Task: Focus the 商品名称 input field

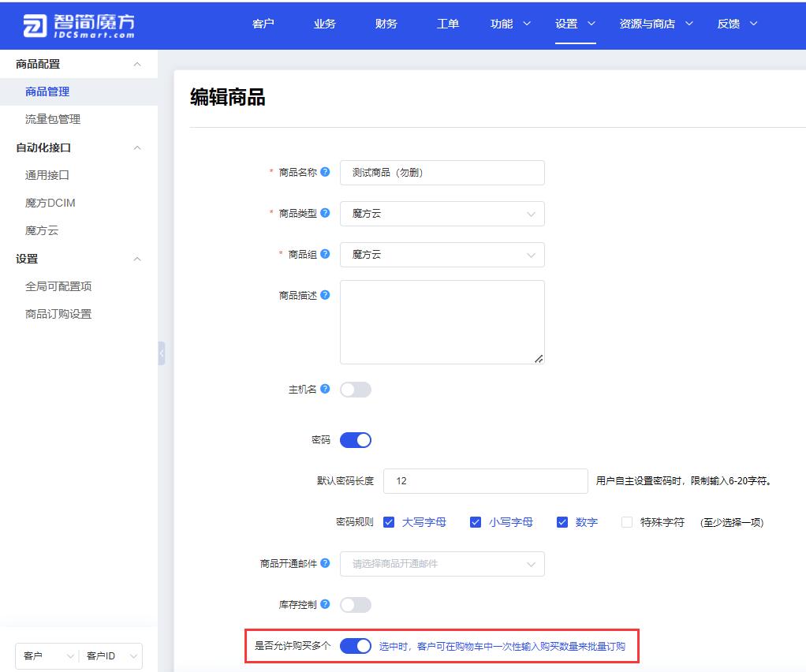Action: click(442, 173)
